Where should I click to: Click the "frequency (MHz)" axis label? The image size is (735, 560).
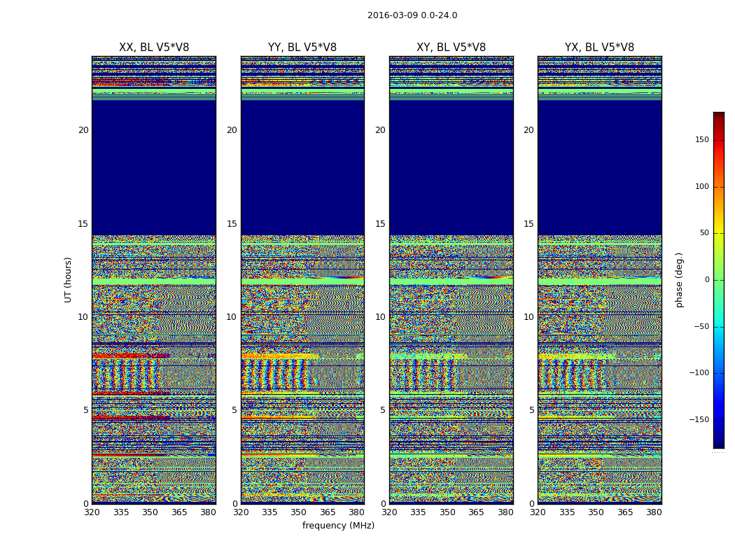pyautogui.click(x=338, y=526)
